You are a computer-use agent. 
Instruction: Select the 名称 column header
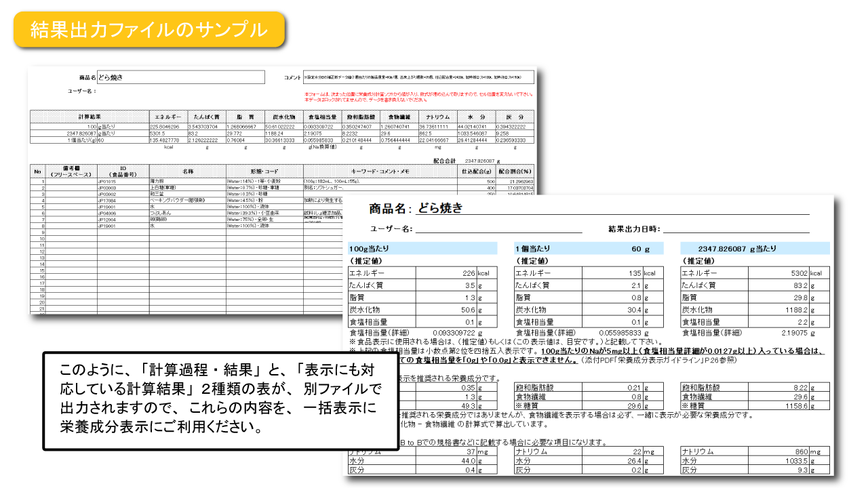point(187,172)
